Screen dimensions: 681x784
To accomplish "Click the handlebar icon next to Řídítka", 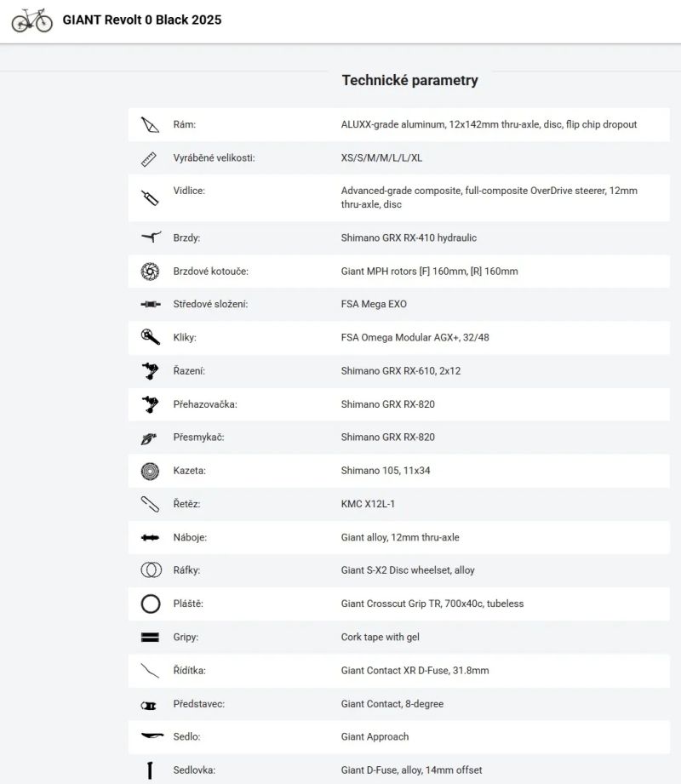I will (x=150, y=671).
